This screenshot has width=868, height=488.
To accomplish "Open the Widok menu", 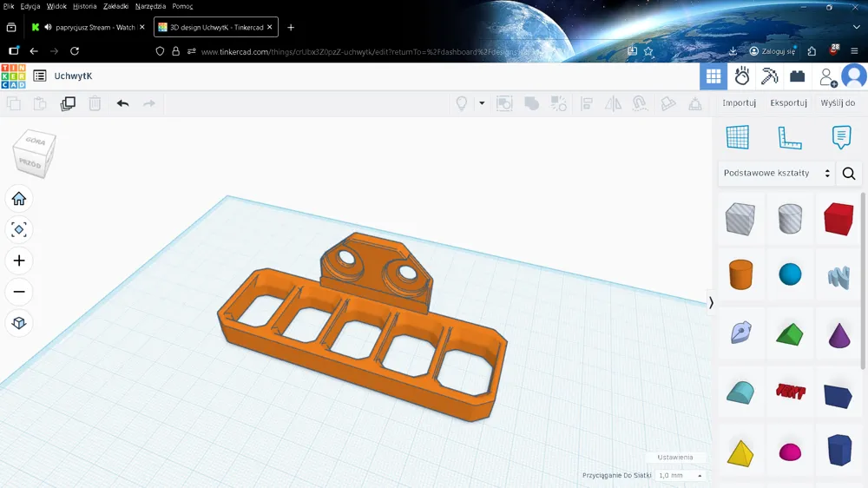I will tap(56, 6).
